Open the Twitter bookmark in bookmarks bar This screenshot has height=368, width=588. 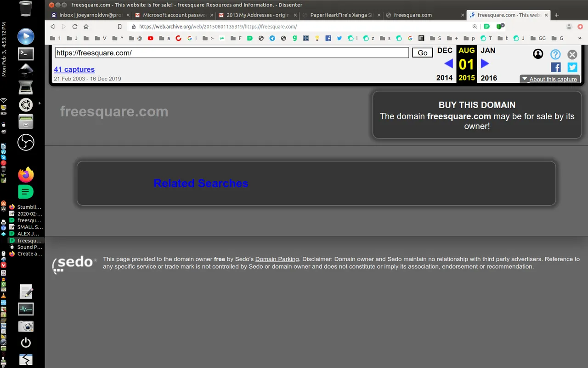(339, 38)
